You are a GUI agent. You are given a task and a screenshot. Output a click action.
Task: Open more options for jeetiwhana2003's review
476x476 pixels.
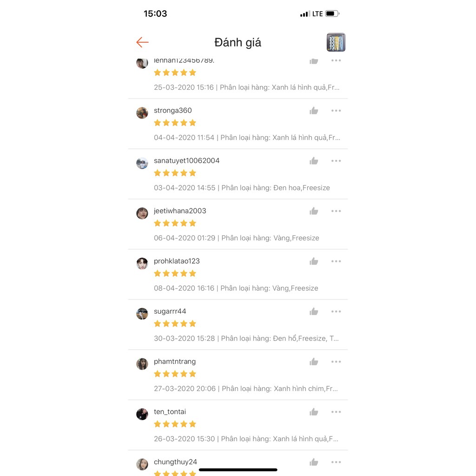click(336, 211)
